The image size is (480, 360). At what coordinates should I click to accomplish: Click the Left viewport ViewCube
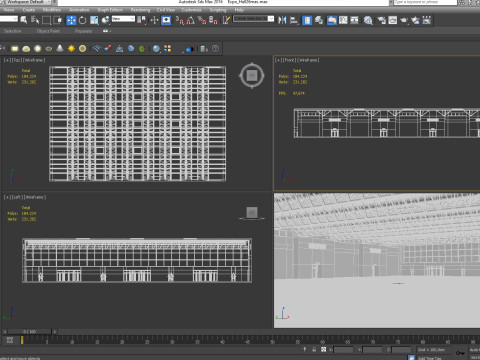(x=252, y=213)
